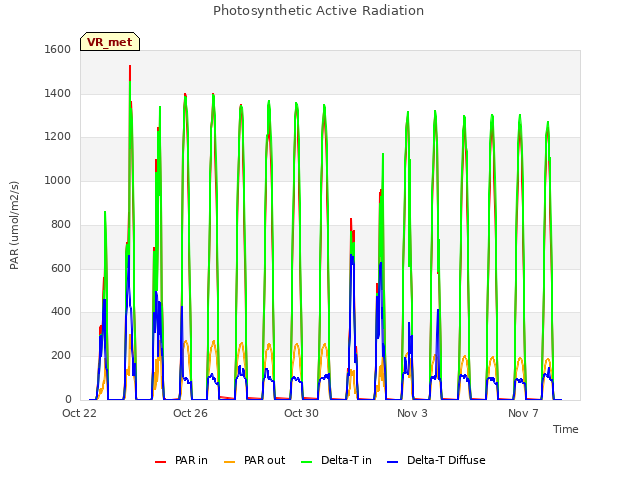Click the 400 y-axis tick label
This screenshot has height=480, width=640.
(x=61, y=312)
